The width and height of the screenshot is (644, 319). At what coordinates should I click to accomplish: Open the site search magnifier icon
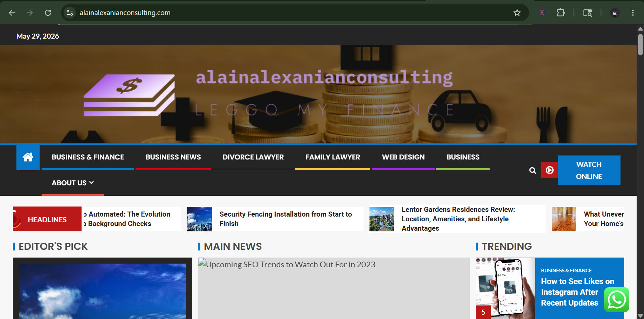tap(533, 170)
